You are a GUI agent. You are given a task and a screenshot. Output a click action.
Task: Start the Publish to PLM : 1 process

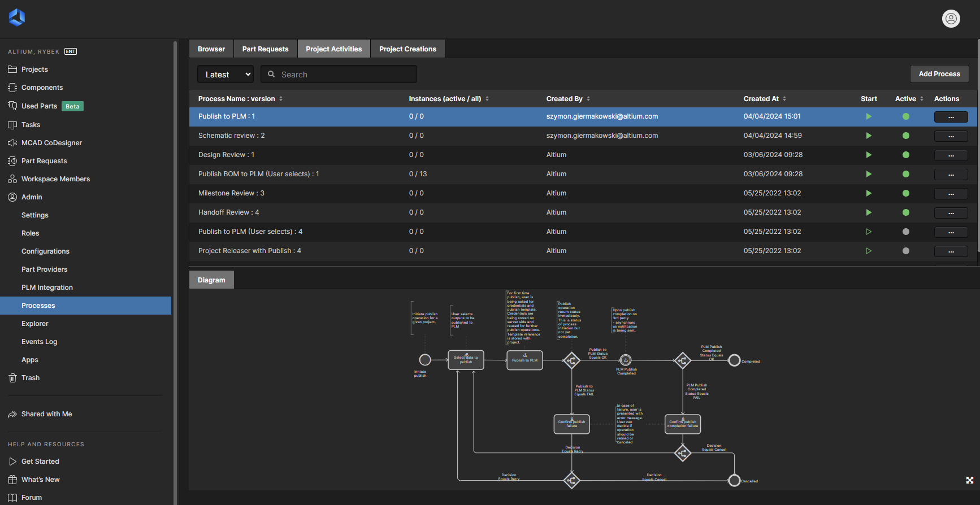tap(869, 116)
